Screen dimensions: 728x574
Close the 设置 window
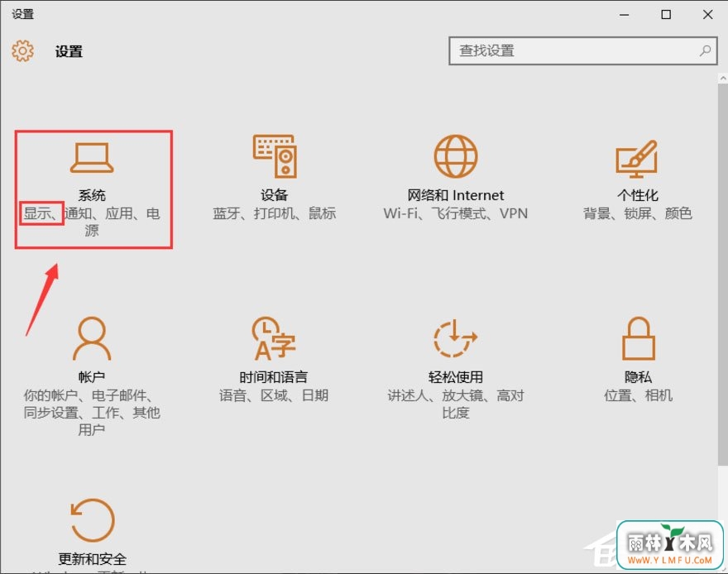coord(707,14)
